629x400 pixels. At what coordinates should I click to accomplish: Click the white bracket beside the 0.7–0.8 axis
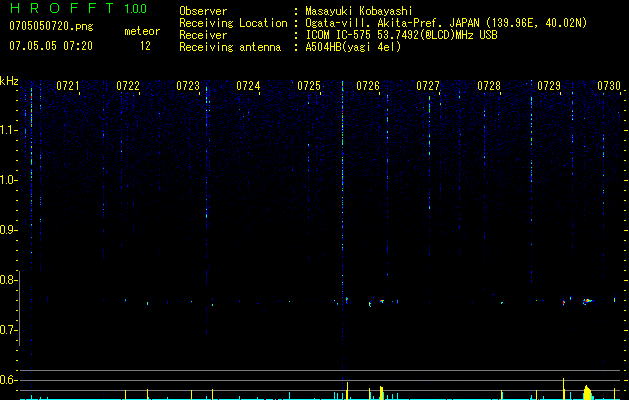pos(19,308)
